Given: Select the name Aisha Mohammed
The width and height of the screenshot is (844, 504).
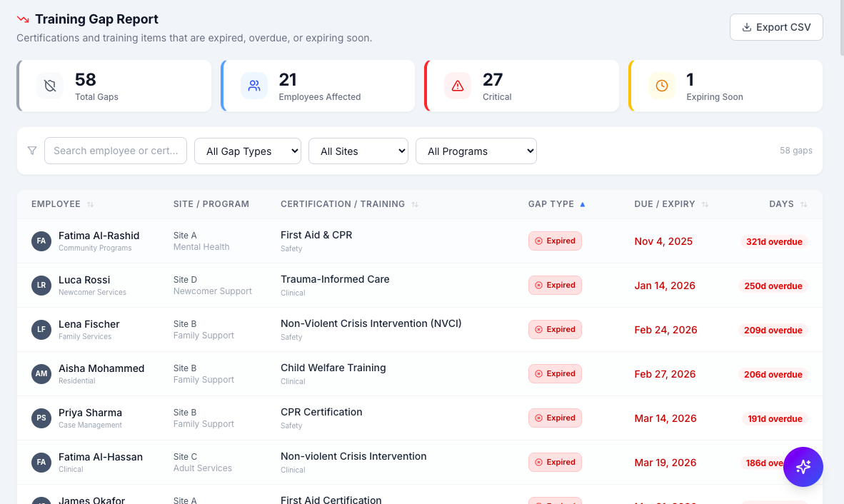Looking at the screenshot, I should 101,368.
